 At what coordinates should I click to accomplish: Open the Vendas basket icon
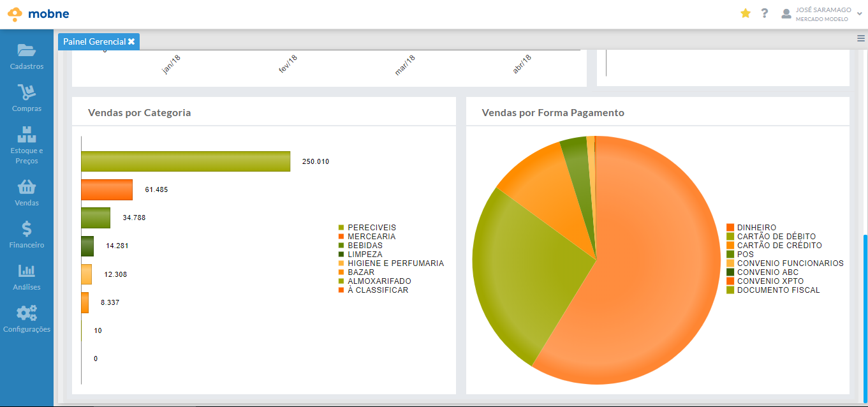click(x=27, y=187)
